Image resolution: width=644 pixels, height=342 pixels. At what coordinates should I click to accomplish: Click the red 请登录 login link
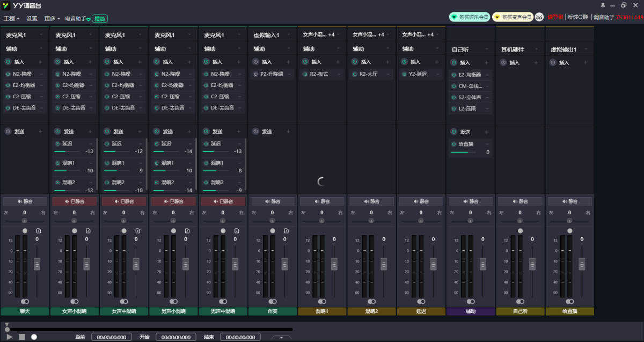coord(555,17)
